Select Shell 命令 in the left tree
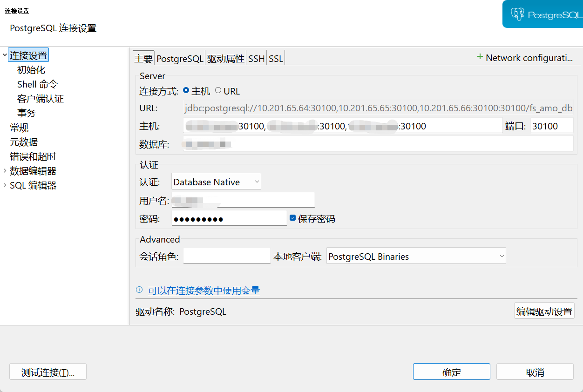The height and width of the screenshot is (392, 583). [37, 84]
